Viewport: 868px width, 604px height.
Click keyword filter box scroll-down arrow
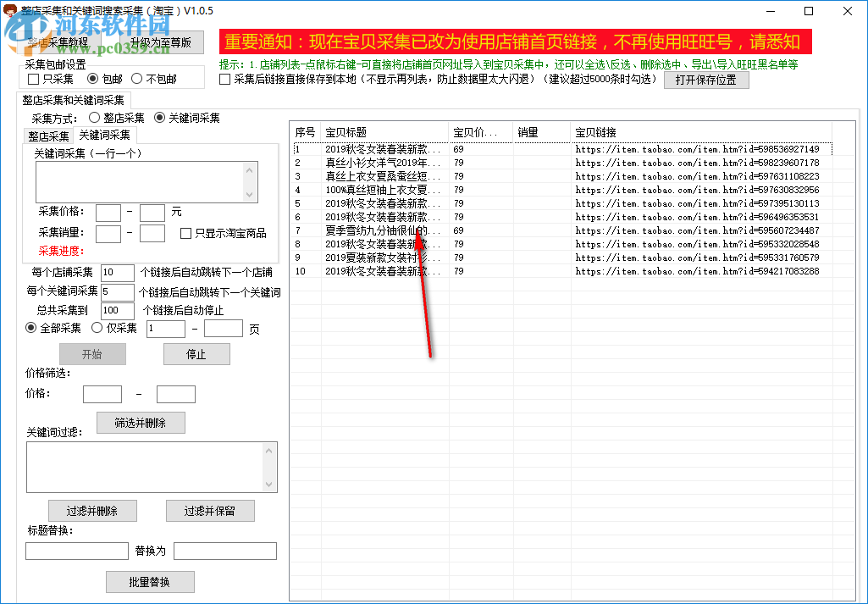click(269, 485)
